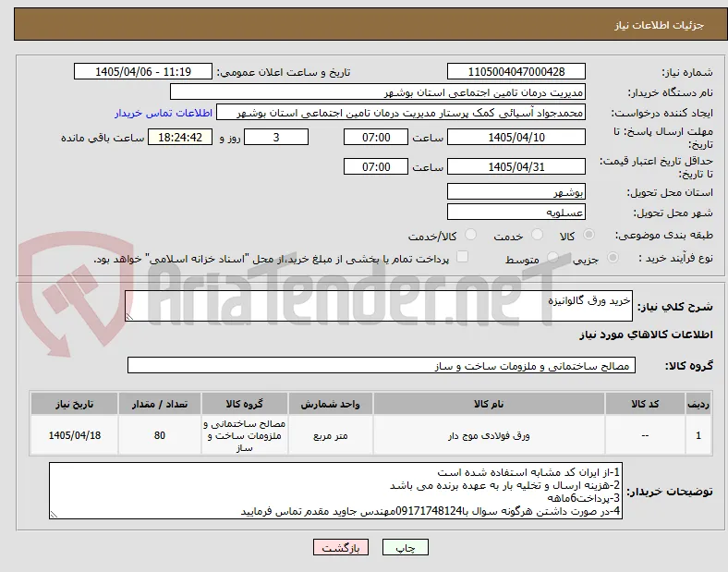
Task: Click the remaining time countdown 18:24:42
Action: click(x=180, y=138)
